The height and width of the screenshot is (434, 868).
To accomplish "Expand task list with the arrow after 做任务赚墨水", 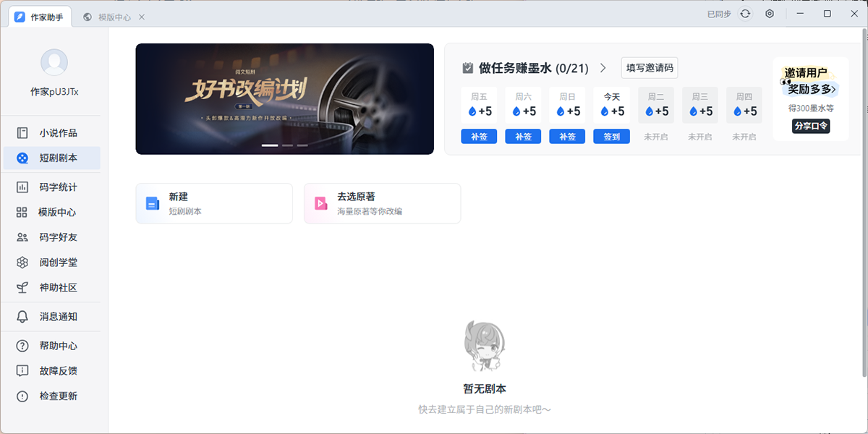I will click(603, 69).
